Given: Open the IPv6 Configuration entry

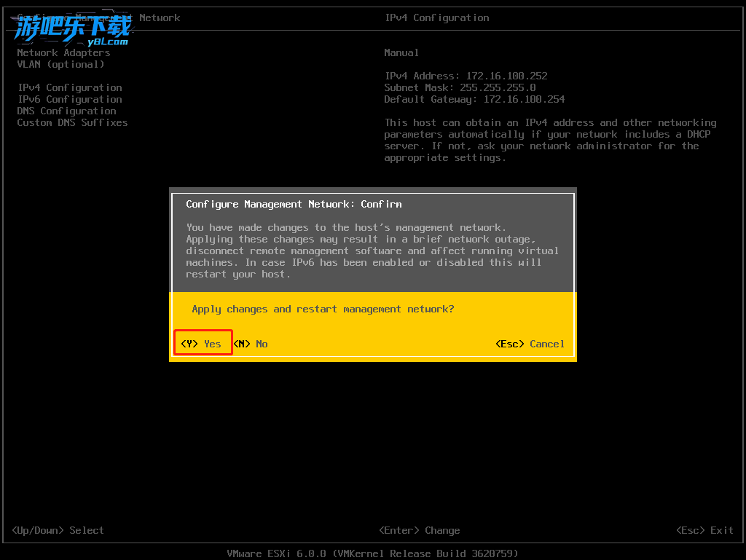Looking at the screenshot, I should tap(69, 99).
